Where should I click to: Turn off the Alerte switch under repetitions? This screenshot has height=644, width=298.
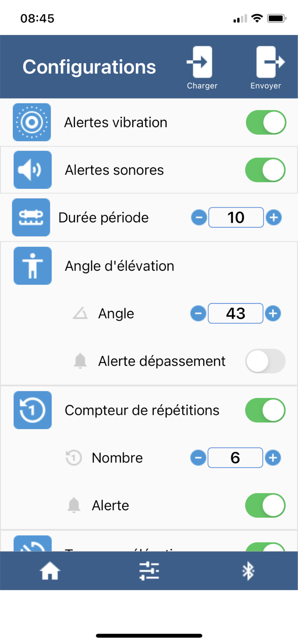[x=265, y=505]
